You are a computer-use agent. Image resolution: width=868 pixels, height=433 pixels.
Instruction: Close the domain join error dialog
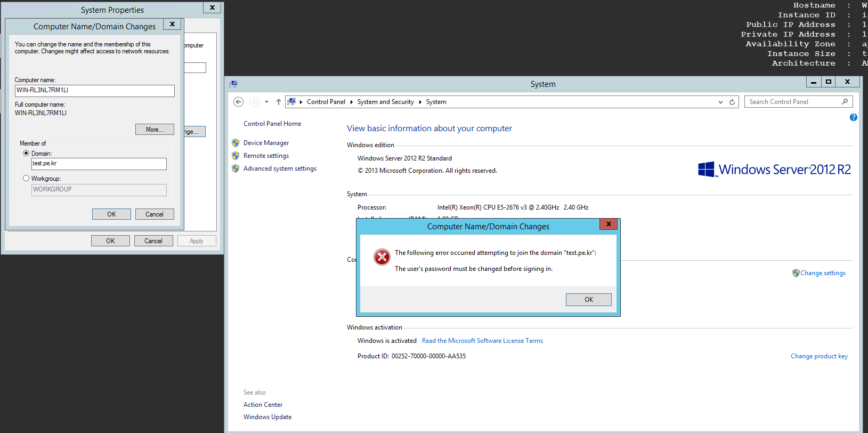[608, 224]
